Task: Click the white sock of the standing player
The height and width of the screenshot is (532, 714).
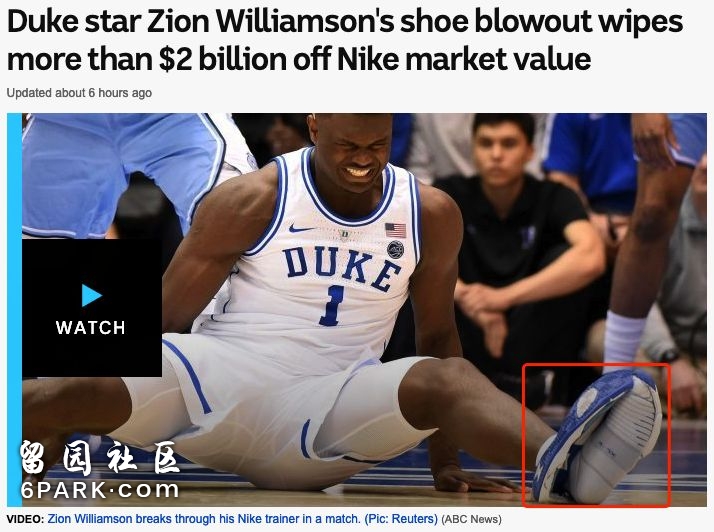Action: [x=624, y=339]
